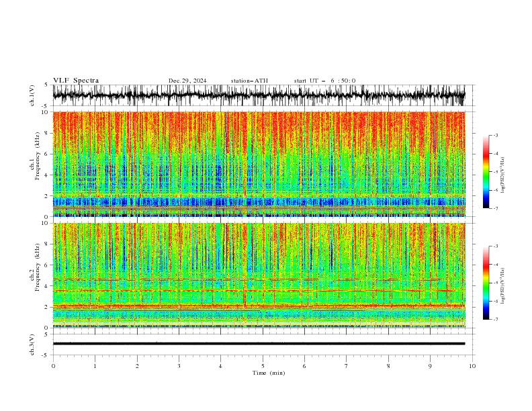The height and width of the screenshot is (411, 532).
Task: Click the 'ch.1 Frequency (kHz)' axis label
Action: (35, 164)
